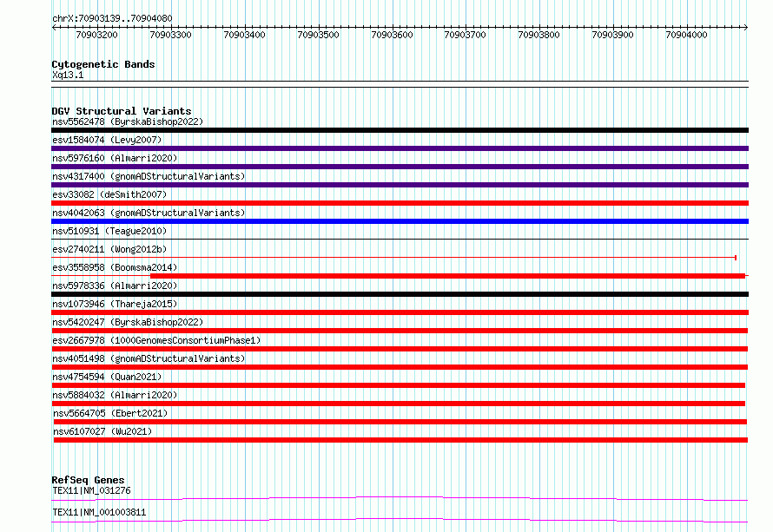Click the red bar under nsv5884032
This screenshot has height=532, width=773.
point(399,404)
